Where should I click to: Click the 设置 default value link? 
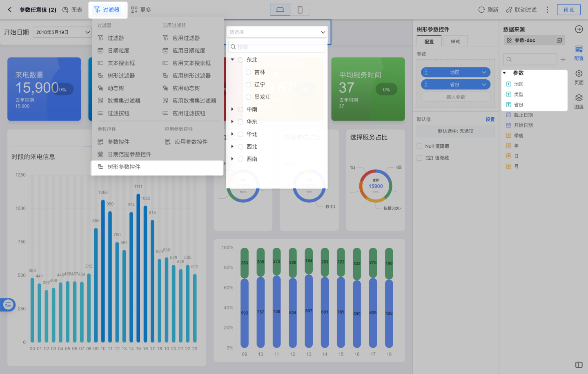coord(490,120)
